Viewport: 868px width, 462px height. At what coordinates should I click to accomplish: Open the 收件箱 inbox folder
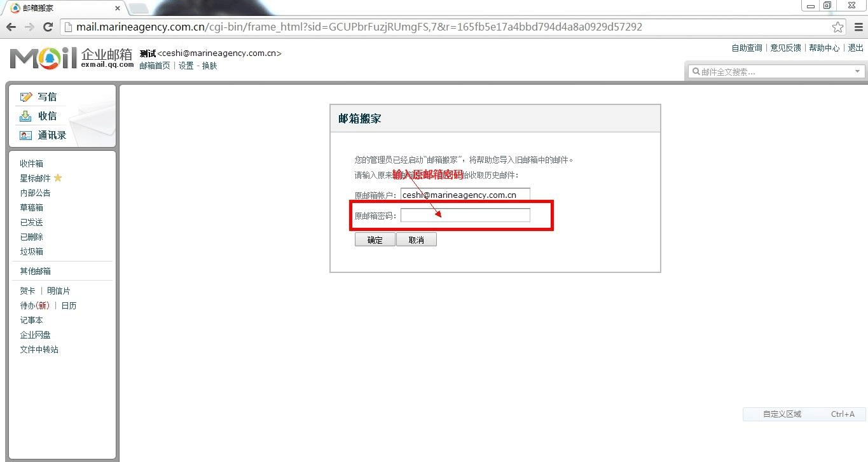coord(31,164)
